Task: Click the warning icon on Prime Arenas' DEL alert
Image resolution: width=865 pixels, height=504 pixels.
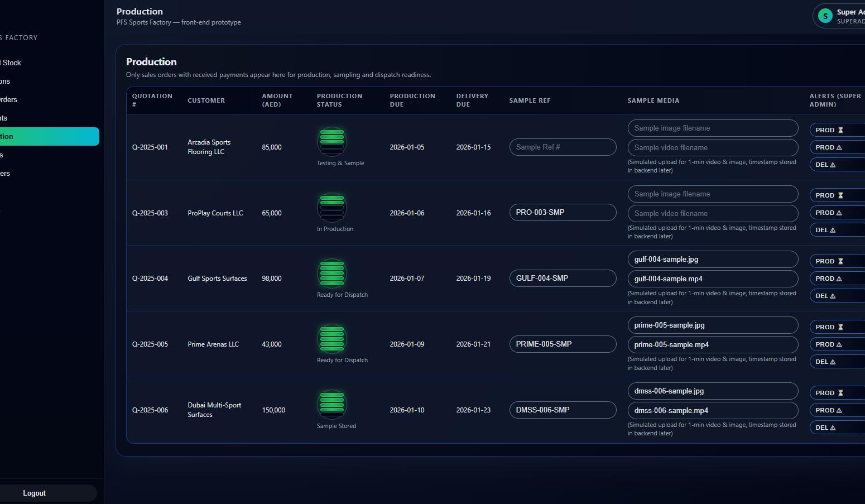Action: click(833, 361)
